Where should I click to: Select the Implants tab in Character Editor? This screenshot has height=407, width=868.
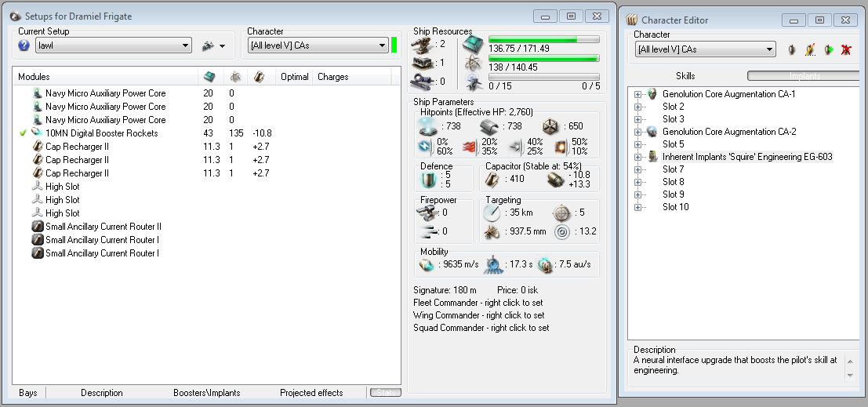804,76
